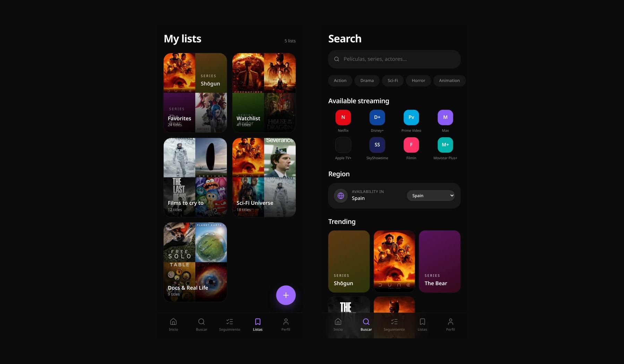Choose the Movistar Plus+ icon
Viewport: 624px width, 364px height.
(445, 145)
